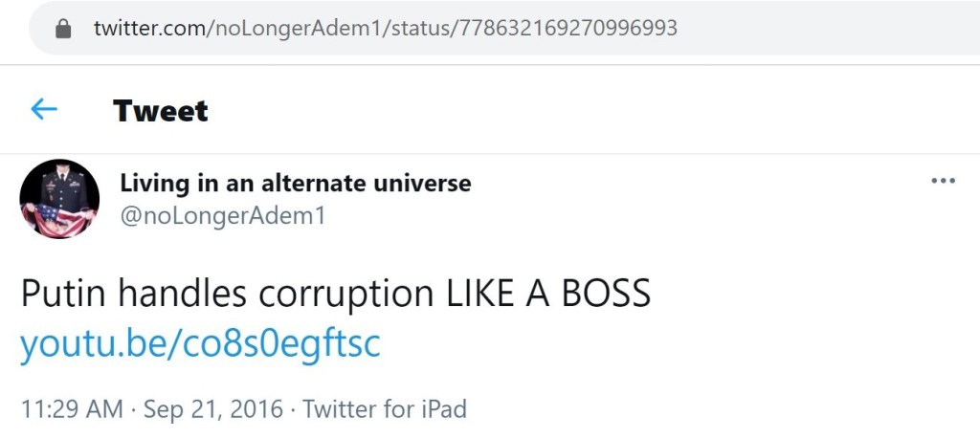980x438 pixels.
Task: Click "twitter.com" domain in the URL
Action: [148, 29]
